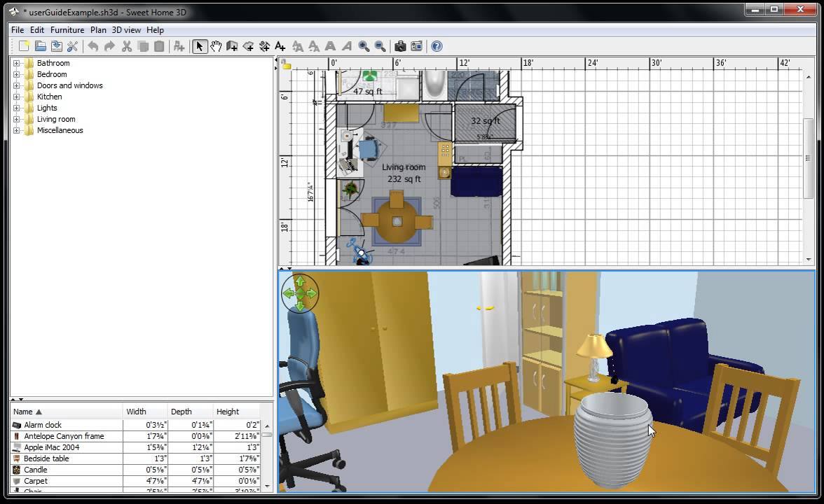Viewport: 824px width, 504px height.
Task: Toggle bold text style icon
Action: tap(330, 46)
